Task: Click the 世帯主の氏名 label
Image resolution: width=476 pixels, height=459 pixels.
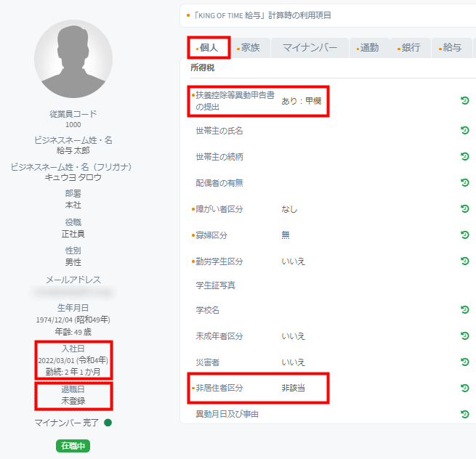Action: (x=219, y=131)
